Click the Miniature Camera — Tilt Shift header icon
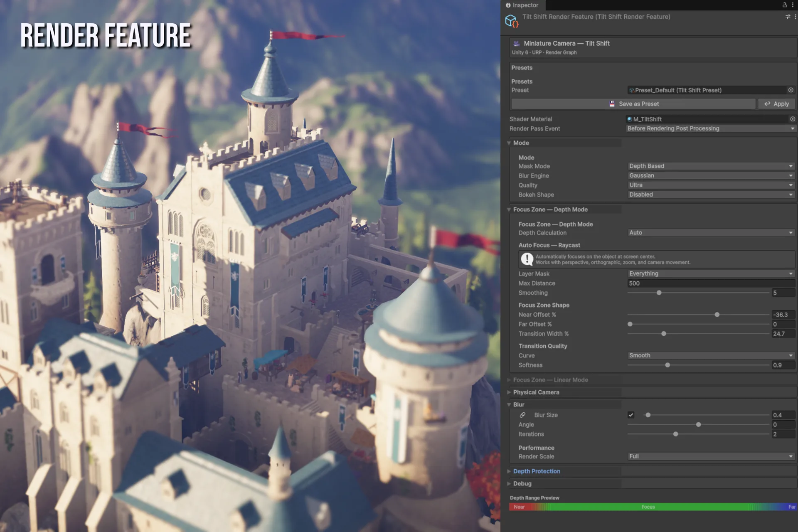The width and height of the screenshot is (798, 532). tap(516, 43)
